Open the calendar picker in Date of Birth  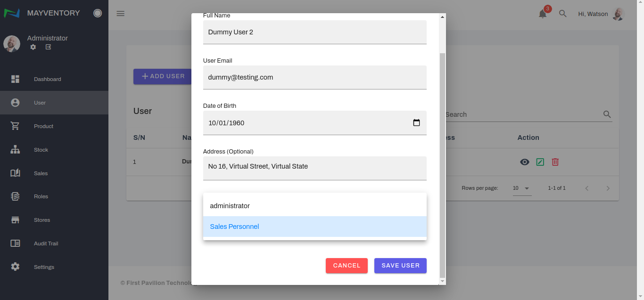click(416, 123)
